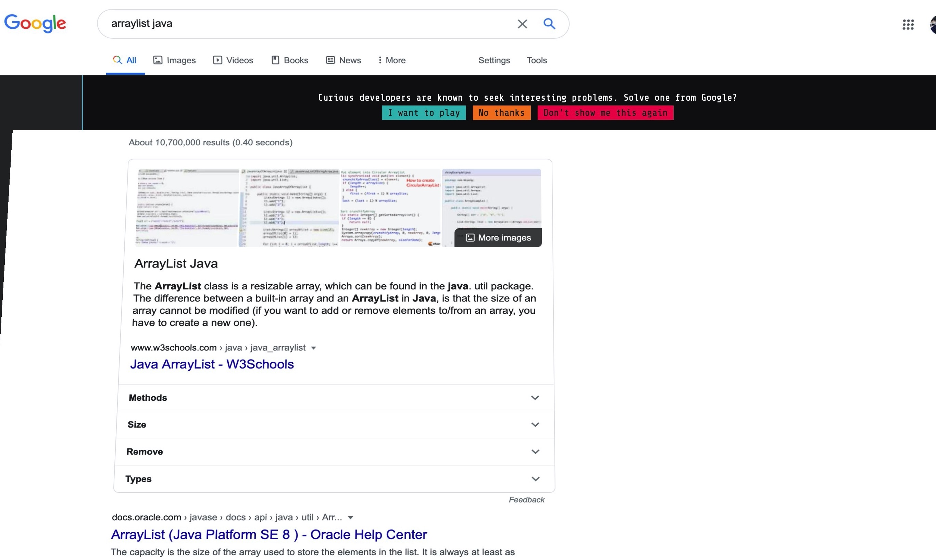Open the More menu
Screen dimensions: 936x560
pyautogui.click(x=391, y=60)
